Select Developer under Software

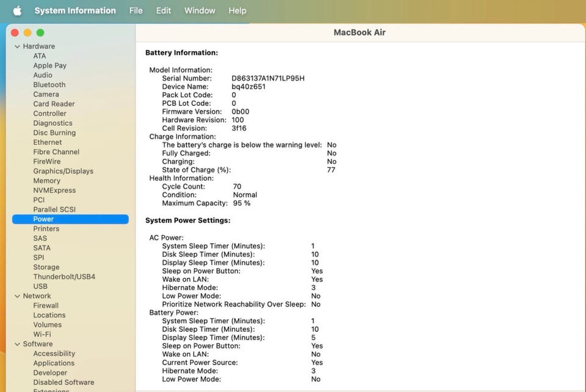(50, 373)
